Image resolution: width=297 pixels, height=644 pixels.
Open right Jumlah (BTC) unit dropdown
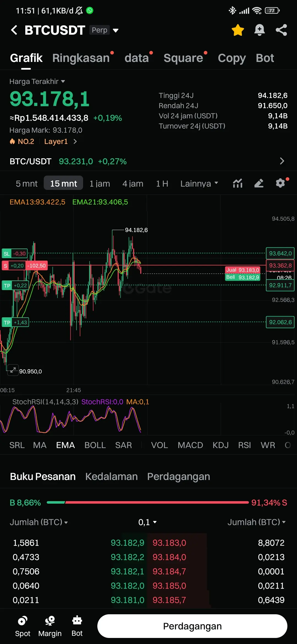click(257, 522)
